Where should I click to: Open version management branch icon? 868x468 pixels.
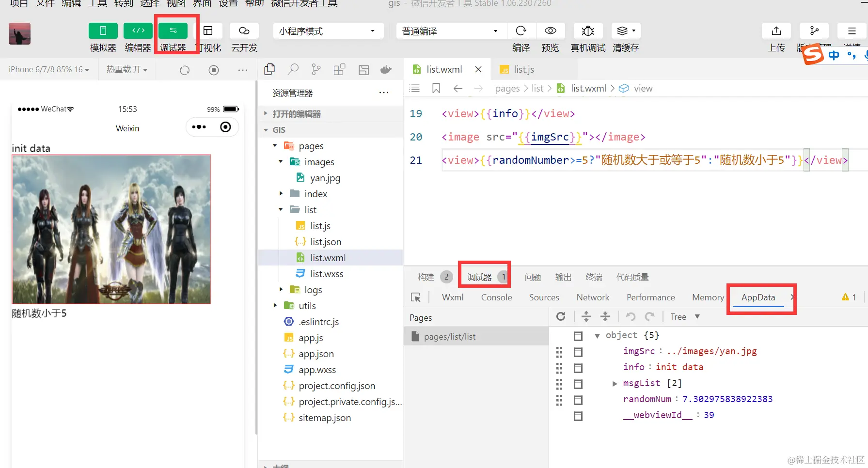tap(814, 31)
